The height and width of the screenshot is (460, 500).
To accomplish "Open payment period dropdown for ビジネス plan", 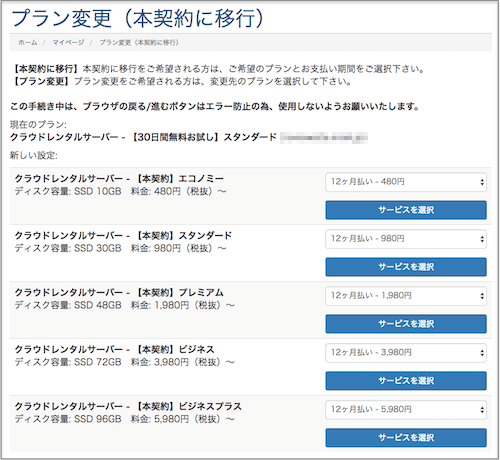I will 406,353.
